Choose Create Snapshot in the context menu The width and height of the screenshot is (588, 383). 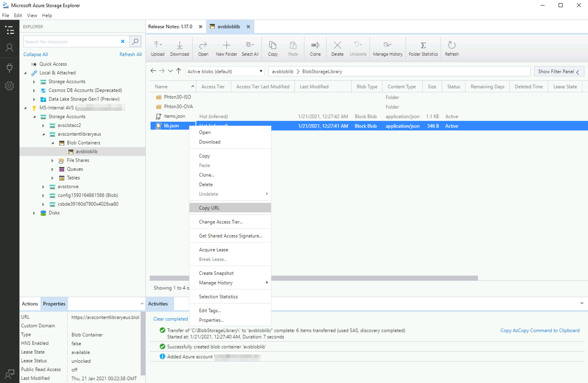coord(230,273)
